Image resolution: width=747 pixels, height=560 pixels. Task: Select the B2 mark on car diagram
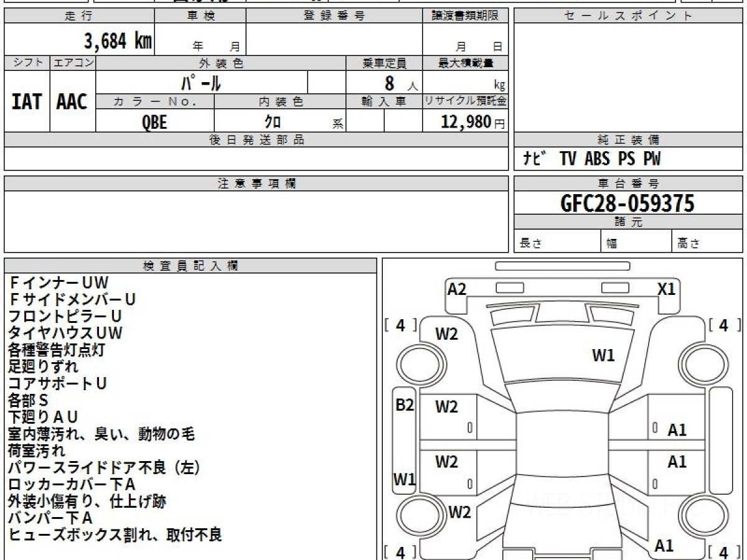[x=405, y=405]
